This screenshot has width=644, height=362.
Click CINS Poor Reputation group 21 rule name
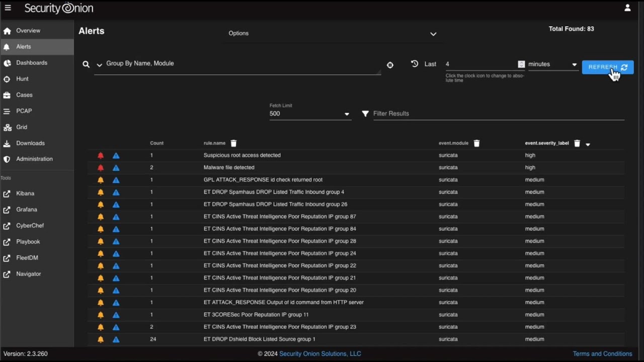click(x=280, y=278)
